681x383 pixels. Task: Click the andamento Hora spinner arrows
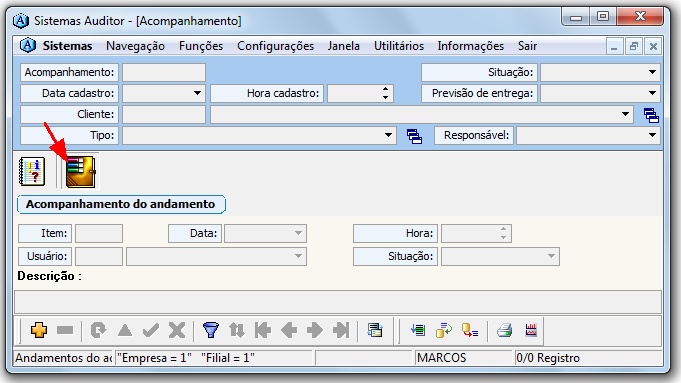coord(503,233)
